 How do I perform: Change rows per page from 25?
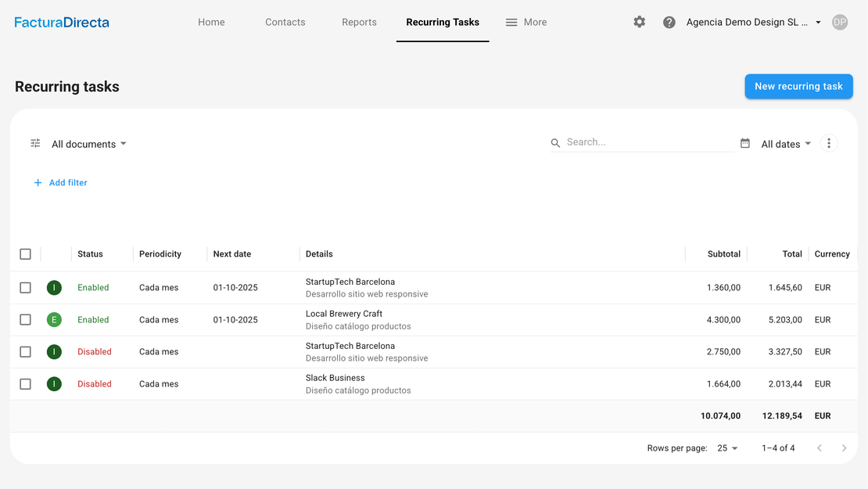click(x=727, y=448)
